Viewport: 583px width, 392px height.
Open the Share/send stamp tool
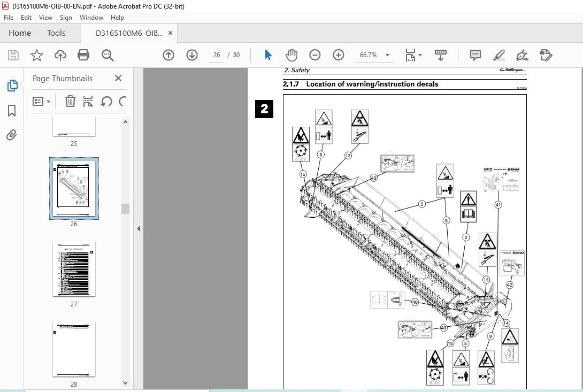point(546,55)
